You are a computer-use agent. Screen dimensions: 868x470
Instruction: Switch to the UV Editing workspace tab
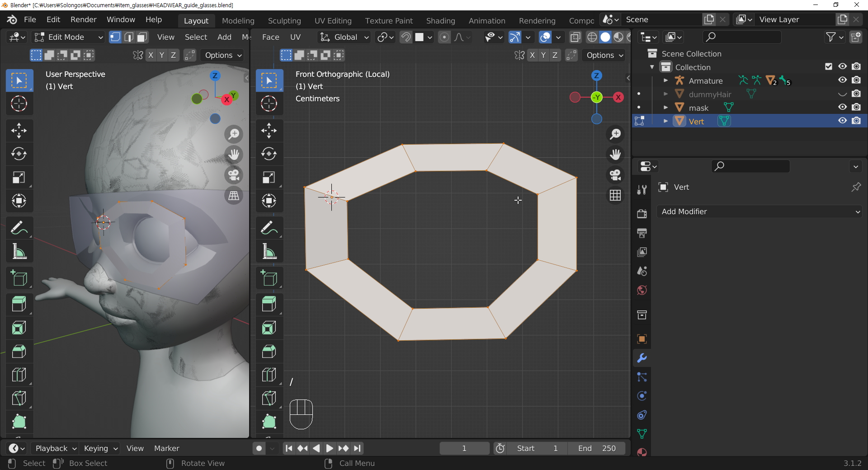333,21
